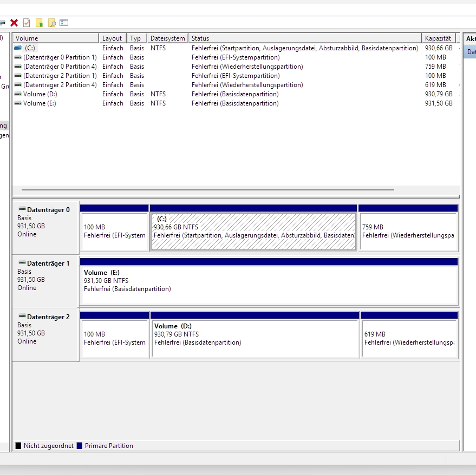Click the drive icon of Volume (E:) row
The width and height of the screenshot is (476, 475).
[x=18, y=103]
